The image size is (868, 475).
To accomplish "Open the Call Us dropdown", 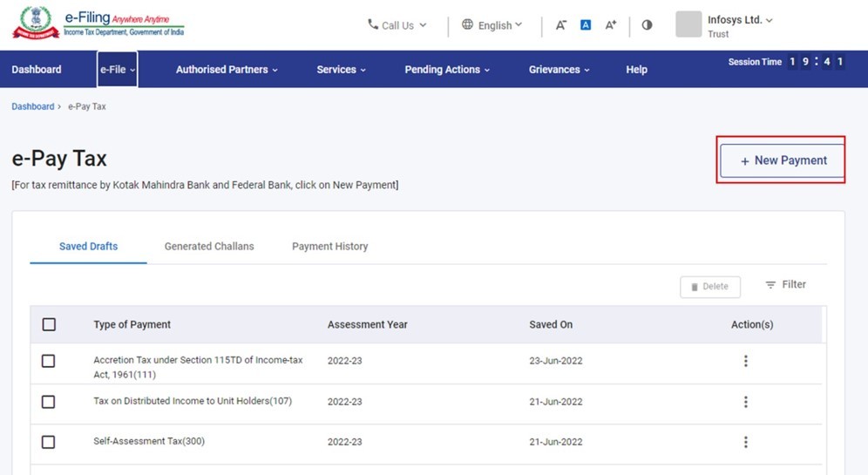I will 397,25.
